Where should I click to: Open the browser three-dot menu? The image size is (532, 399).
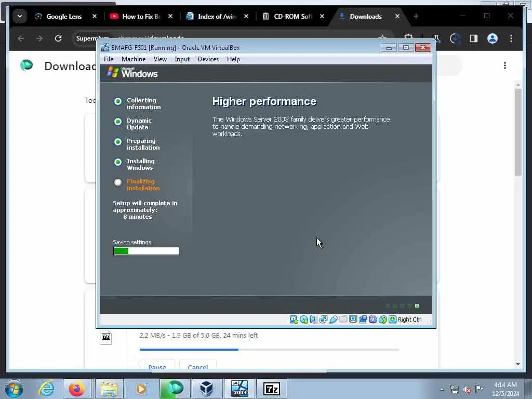(511, 38)
